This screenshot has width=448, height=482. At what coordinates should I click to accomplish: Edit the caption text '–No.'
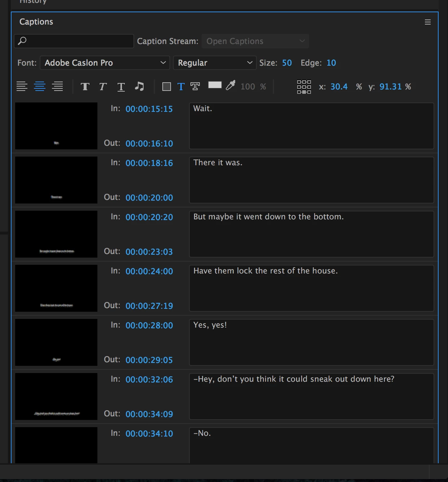312,445
